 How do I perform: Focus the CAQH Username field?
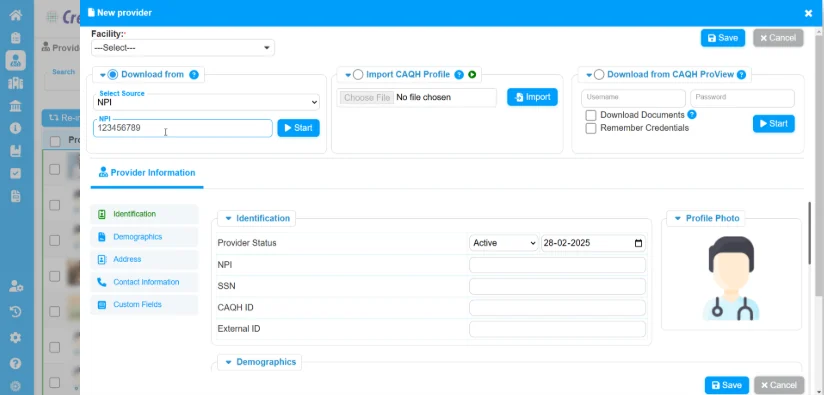coord(633,98)
